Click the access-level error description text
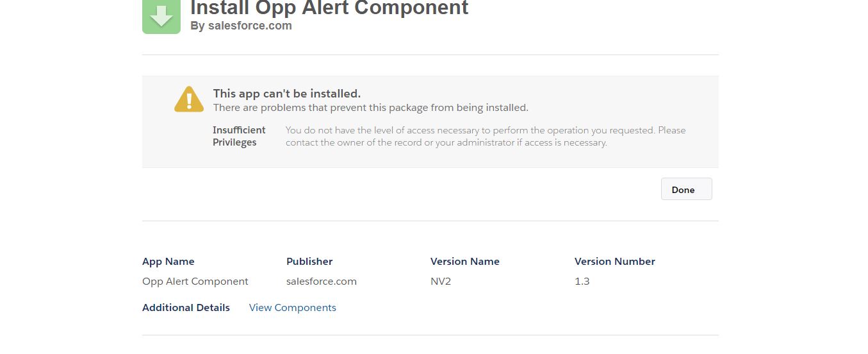This screenshot has height=354, width=868. pos(485,136)
